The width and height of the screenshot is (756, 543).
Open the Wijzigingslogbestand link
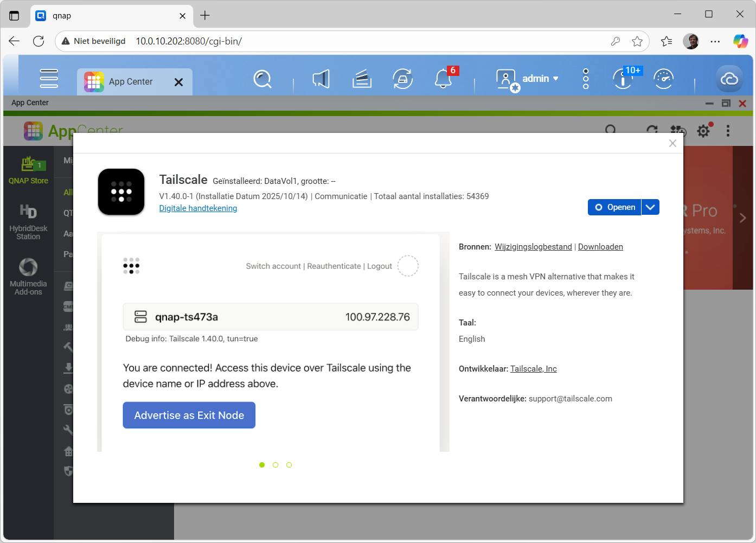tap(533, 247)
